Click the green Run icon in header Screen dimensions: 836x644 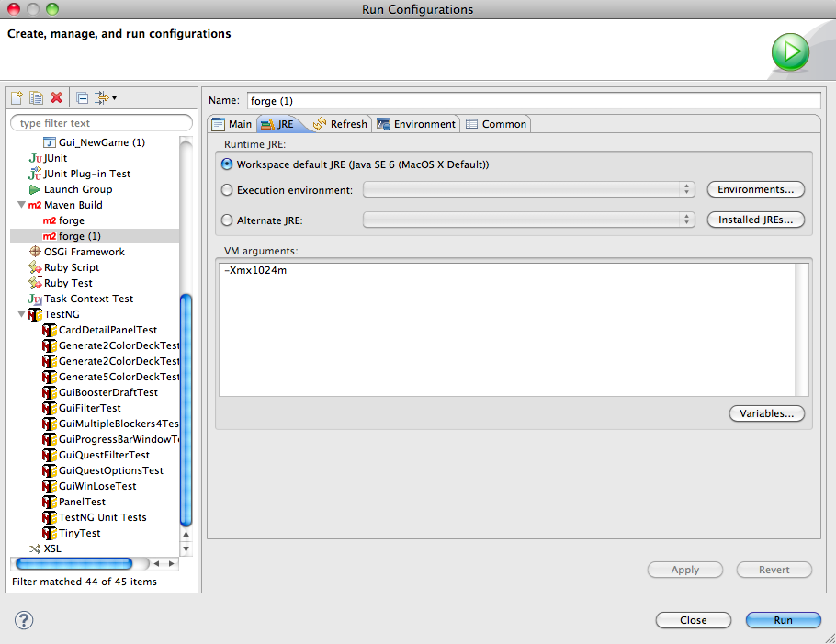click(x=789, y=51)
